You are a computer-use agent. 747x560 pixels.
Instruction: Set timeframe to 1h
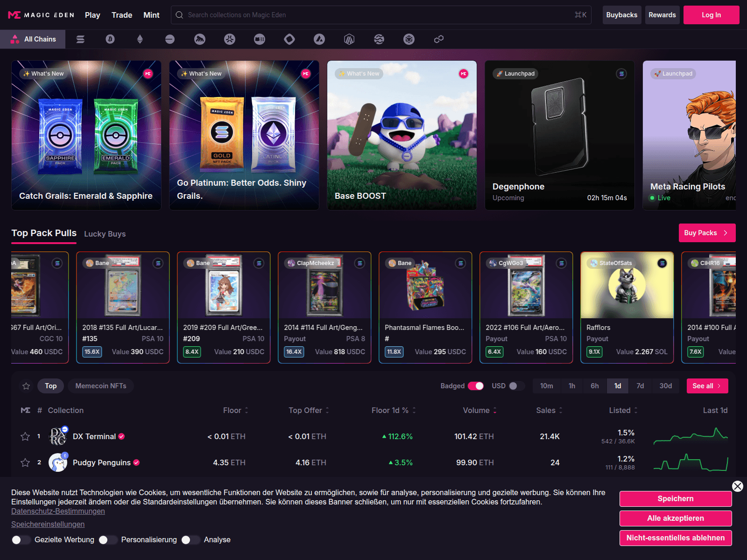572,386
